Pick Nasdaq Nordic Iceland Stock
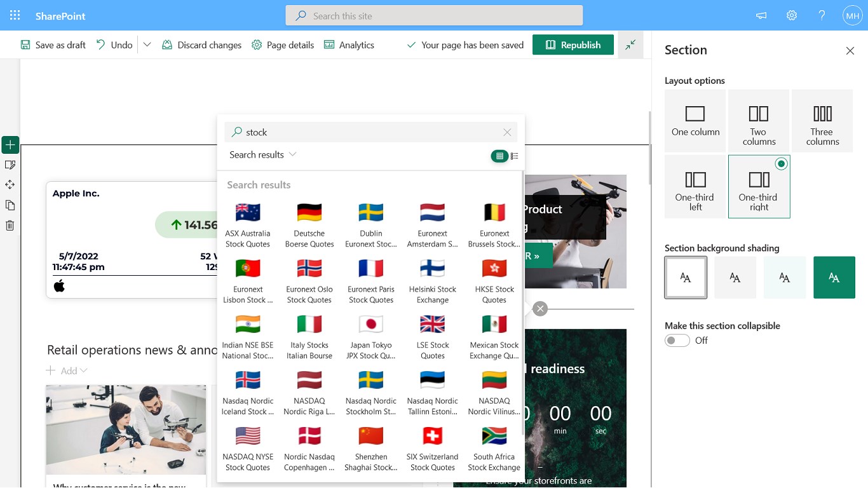 [x=248, y=393]
